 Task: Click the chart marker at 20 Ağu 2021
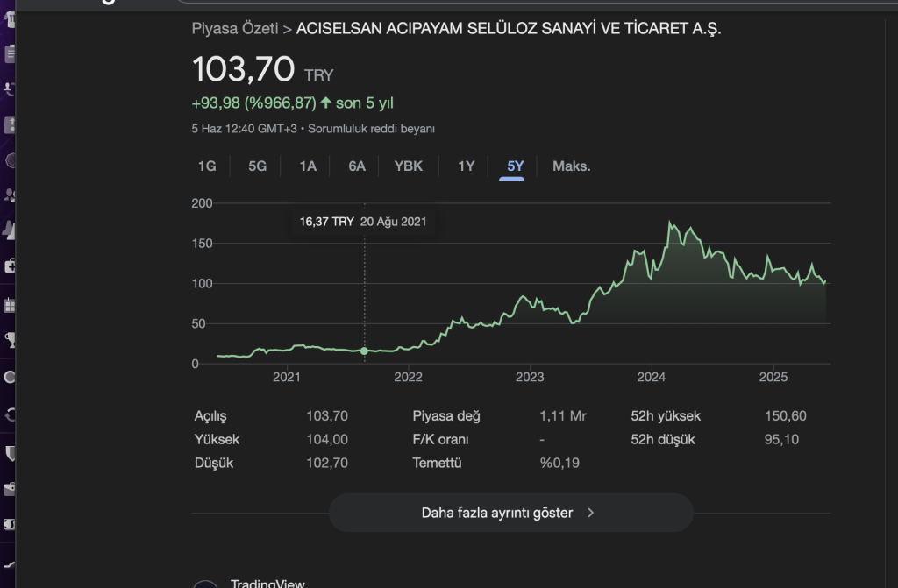pyautogui.click(x=365, y=351)
